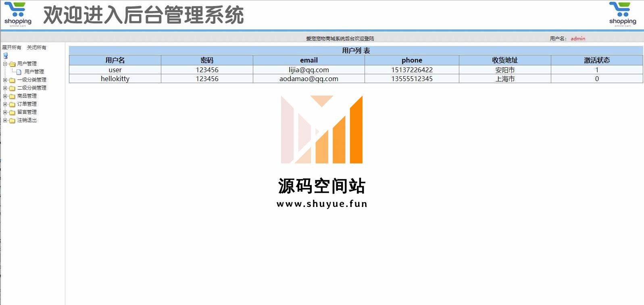Select the 商品管理 label
The width and height of the screenshot is (644, 305).
click(x=27, y=96)
